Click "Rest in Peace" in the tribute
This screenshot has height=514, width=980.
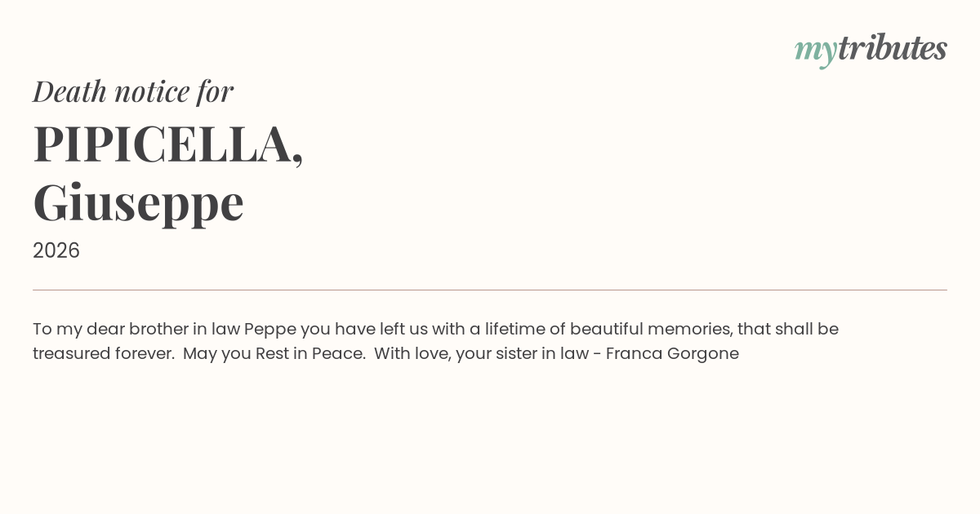pos(310,353)
